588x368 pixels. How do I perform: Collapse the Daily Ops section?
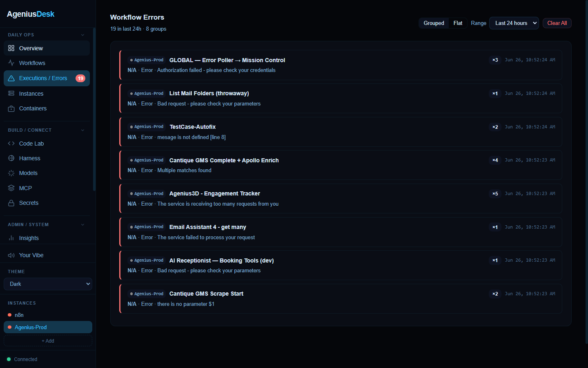click(x=82, y=35)
